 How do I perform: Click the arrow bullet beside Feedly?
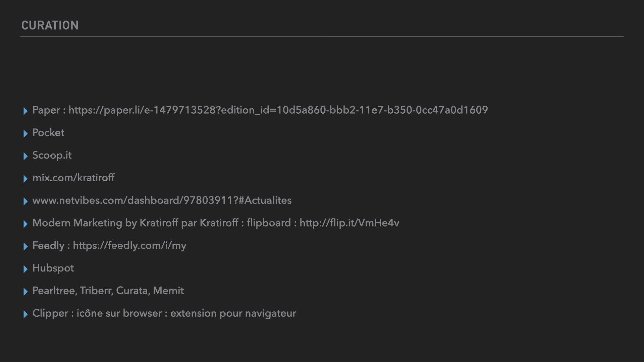pos(25,247)
